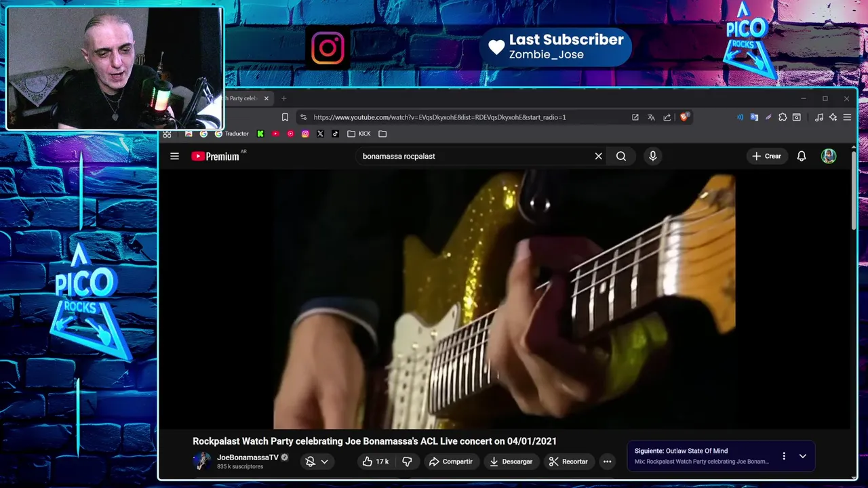Open the extensions puzzle piece menu
Image resolution: width=868 pixels, height=488 pixels.
[783, 117]
